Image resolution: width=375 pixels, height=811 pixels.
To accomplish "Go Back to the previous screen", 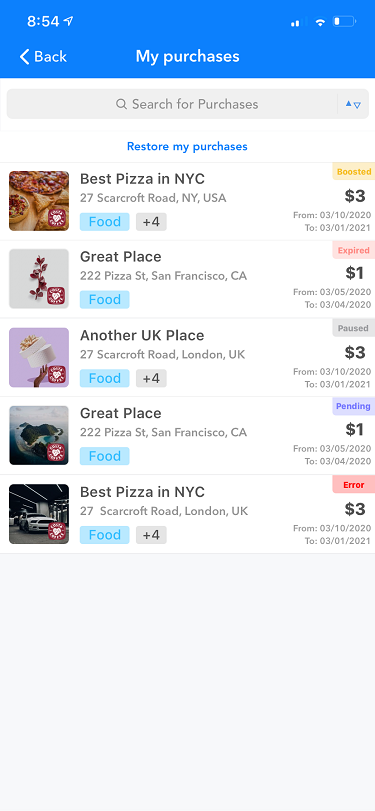I will tap(43, 56).
